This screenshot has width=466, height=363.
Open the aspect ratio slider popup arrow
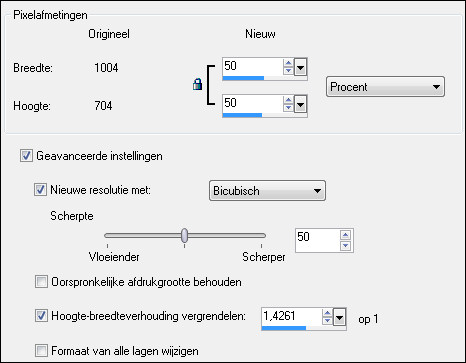point(339,318)
